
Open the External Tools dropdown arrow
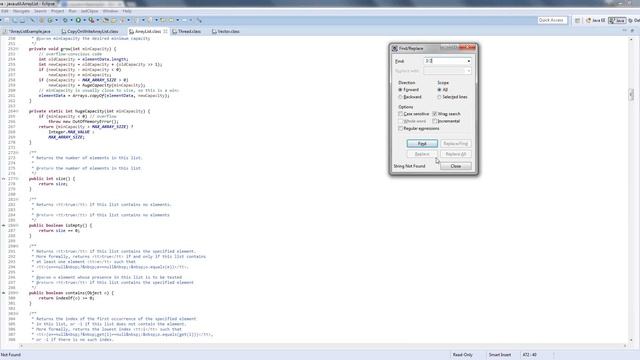[98, 20]
